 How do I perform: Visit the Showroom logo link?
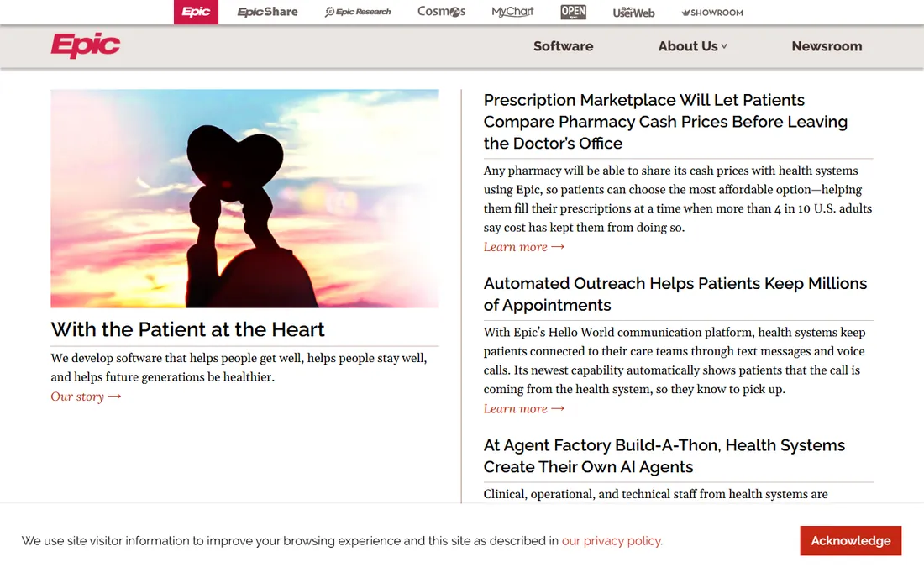point(712,13)
